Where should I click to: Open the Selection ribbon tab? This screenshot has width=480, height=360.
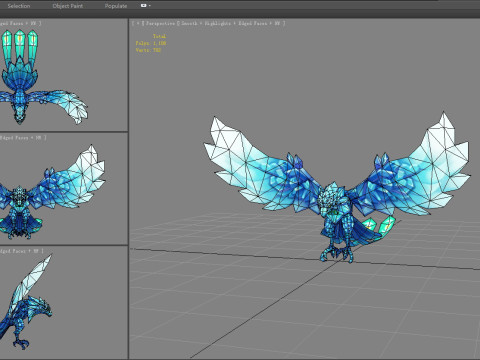[19, 6]
